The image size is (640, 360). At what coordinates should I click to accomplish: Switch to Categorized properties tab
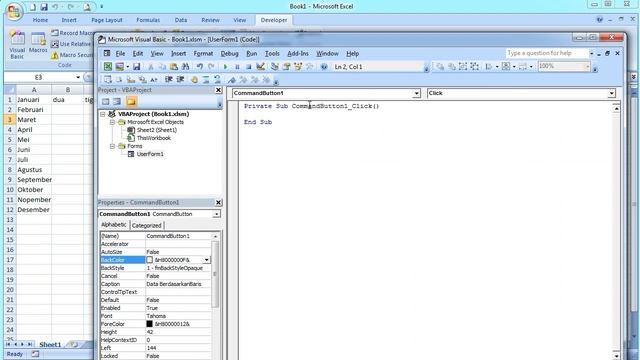[x=147, y=225]
